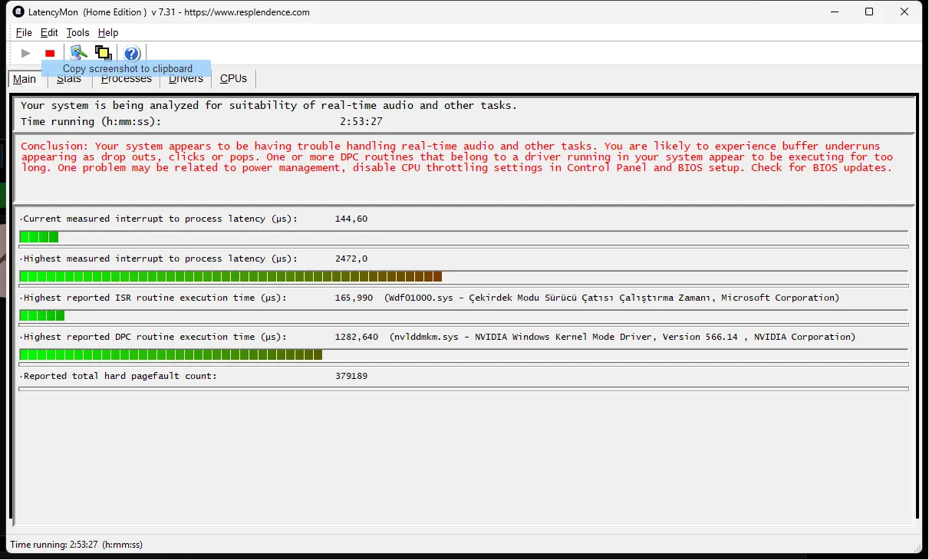The image size is (929, 560).
Task: Click the current latency bar meter
Action: coord(463,237)
